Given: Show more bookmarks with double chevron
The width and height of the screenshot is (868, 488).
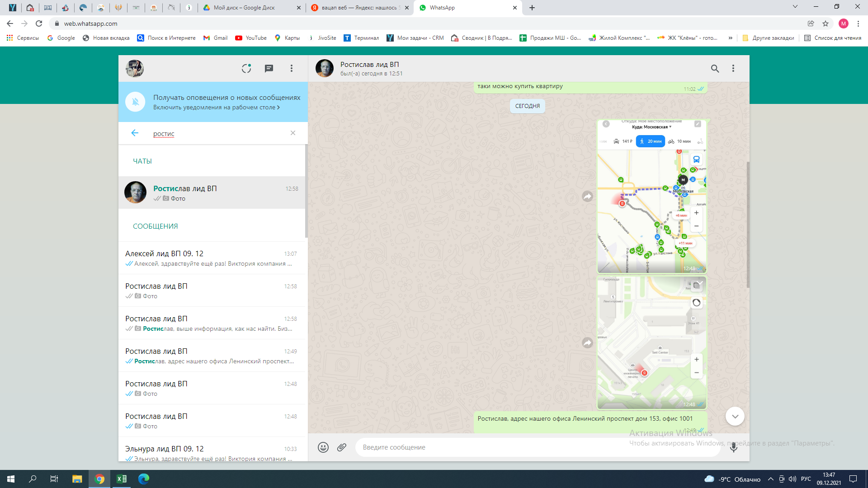Looking at the screenshot, I should pyautogui.click(x=730, y=38).
